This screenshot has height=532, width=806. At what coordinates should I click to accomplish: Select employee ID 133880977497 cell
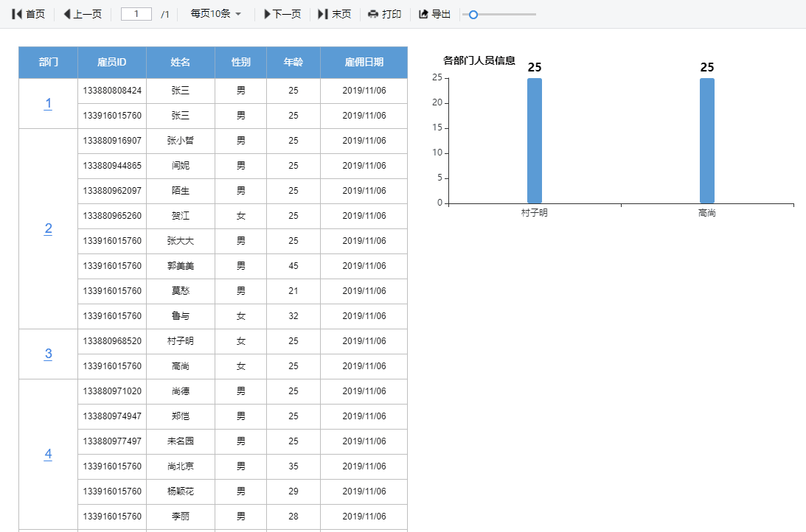[112, 441]
